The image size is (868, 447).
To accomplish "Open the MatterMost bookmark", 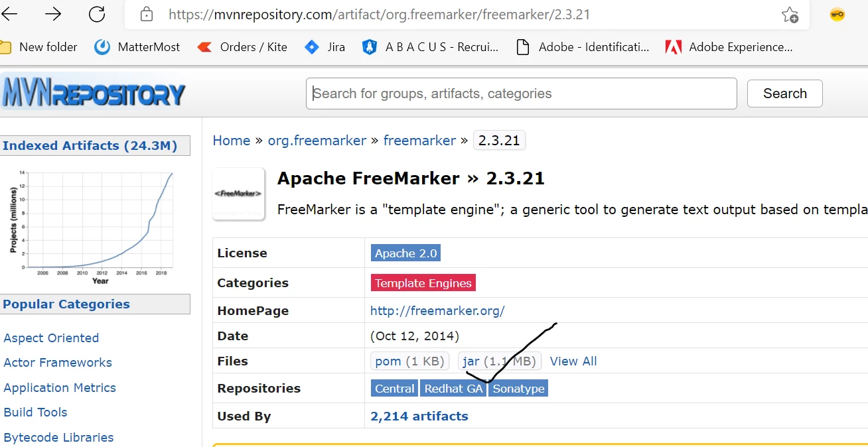I will click(x=137, y=47).
